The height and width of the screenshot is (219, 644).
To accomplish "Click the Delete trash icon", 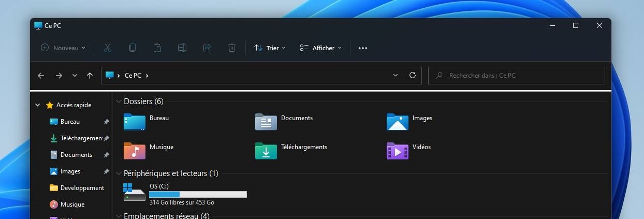I will pos(232,48).
